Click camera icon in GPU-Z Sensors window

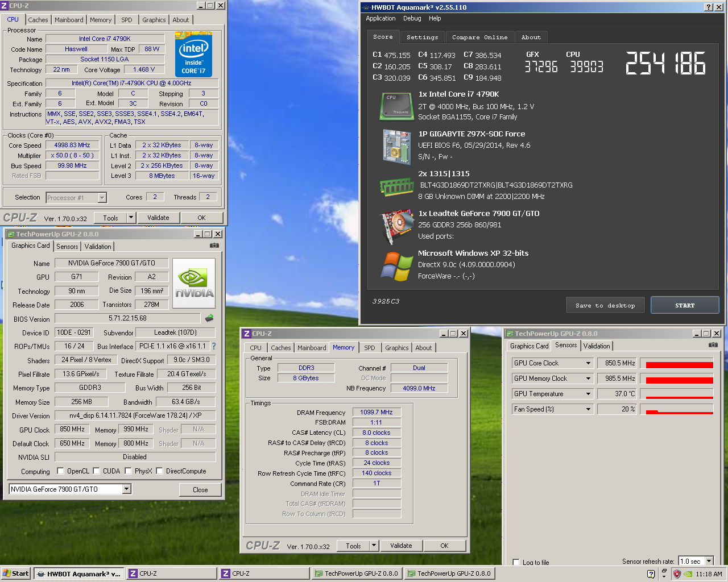tap(713, 345)
